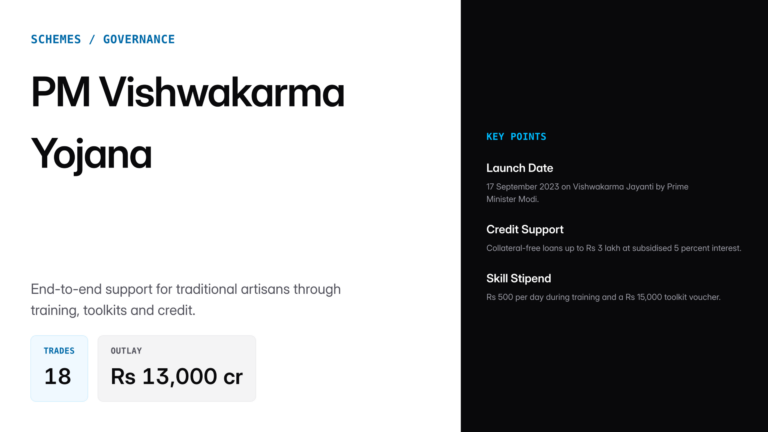Click the "Collateral-free loans" description text

click(613, 248)
